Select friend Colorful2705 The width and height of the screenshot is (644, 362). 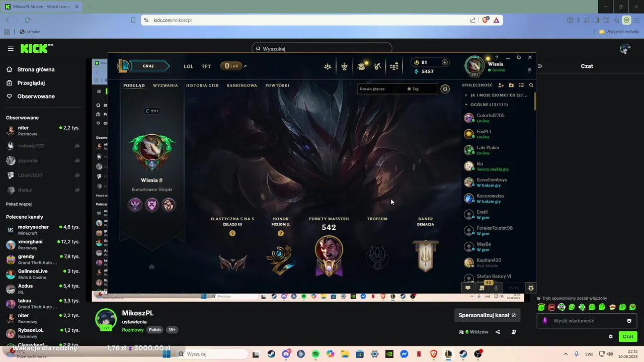point(498,118)
